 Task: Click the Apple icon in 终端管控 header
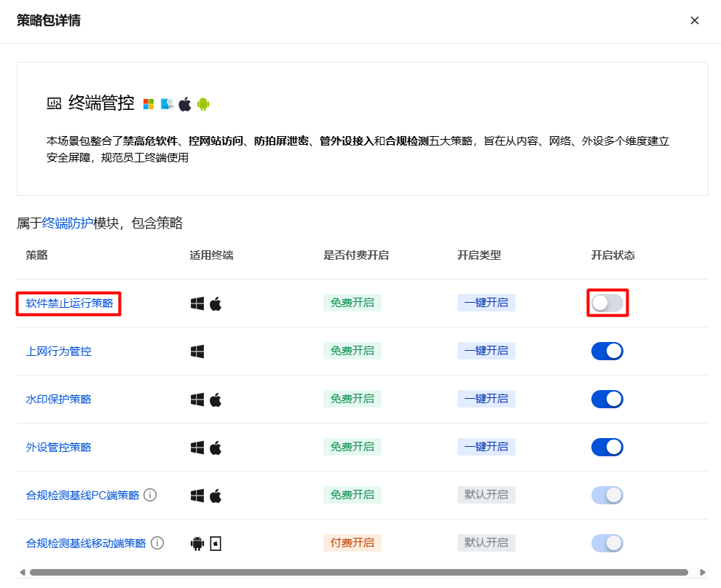[185, 104]
